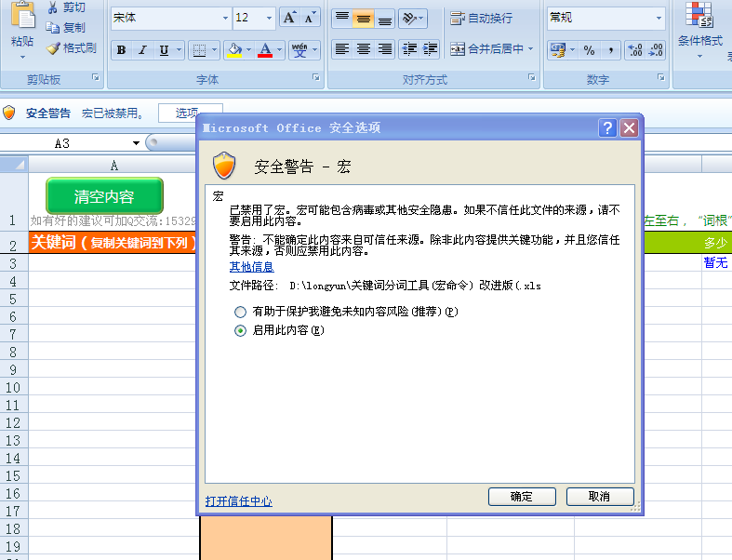Open Clipboard group dialog launcher

pos(96,77)
